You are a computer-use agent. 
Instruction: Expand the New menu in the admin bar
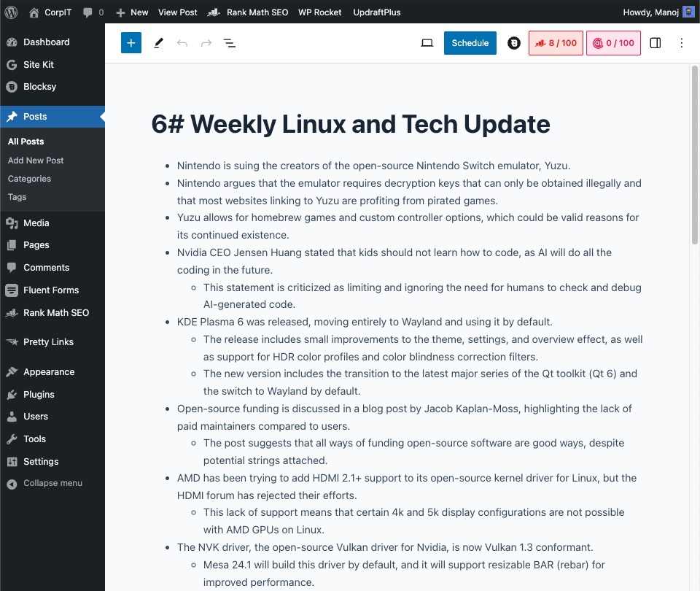click(131, 12)
